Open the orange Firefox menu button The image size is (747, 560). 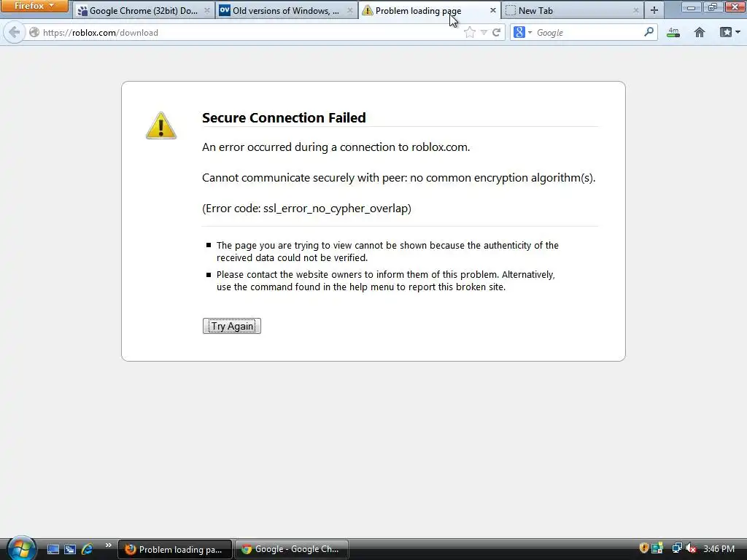pyautogui.click(x=34, y=6)
